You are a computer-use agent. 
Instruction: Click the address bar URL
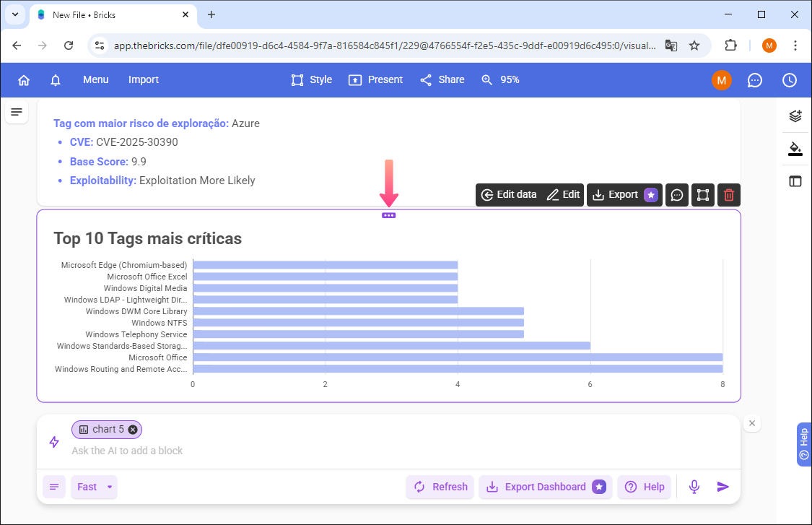coord(385,45)
